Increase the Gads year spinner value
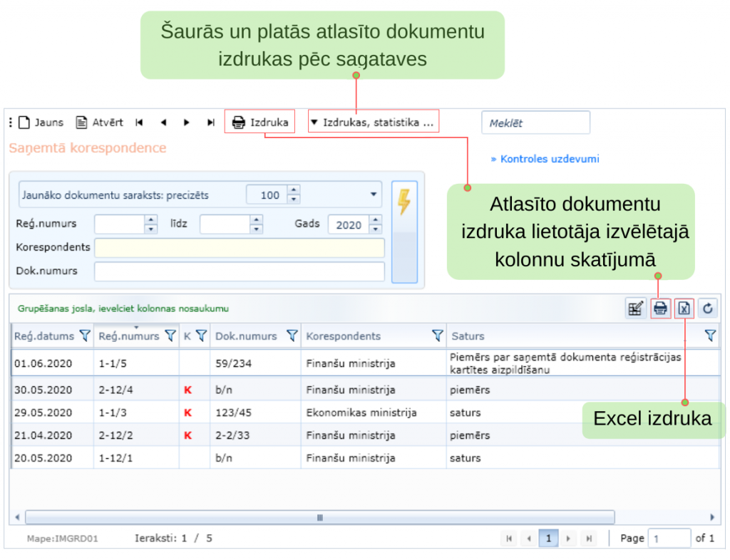The image size is (730, 560). (x=376, y=221)
